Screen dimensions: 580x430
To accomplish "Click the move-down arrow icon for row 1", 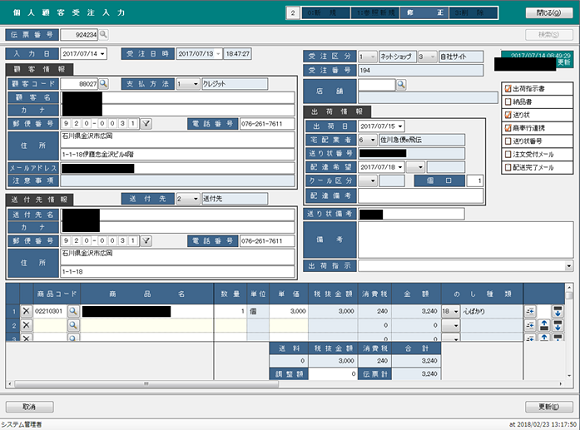I will 557,311.
